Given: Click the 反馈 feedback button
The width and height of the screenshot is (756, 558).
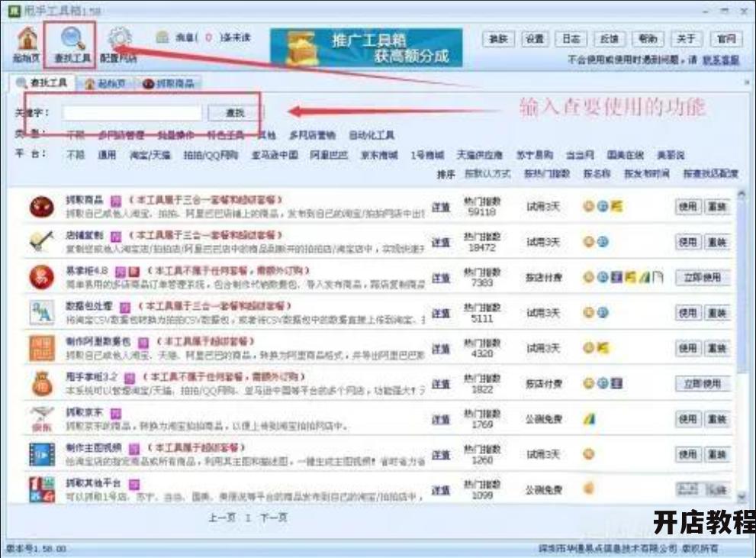Looking at the screenshot, I should tap(609, 39).
